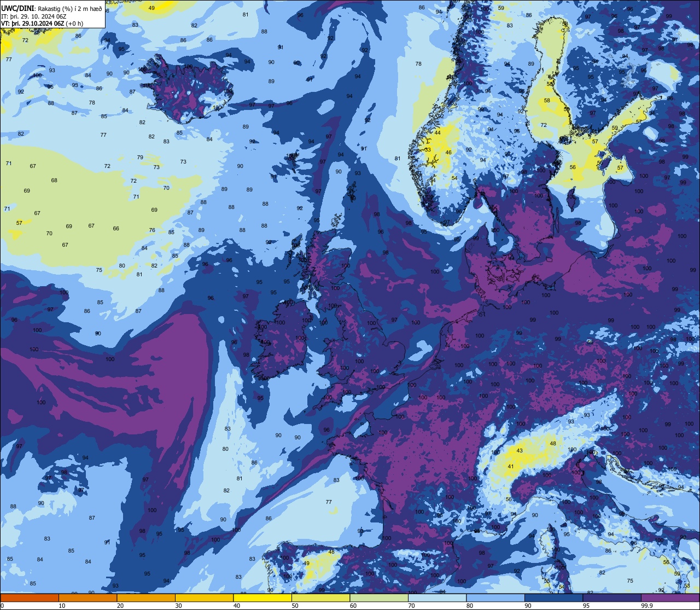
Task: Select the 50–60 yellow-green legend swatch
Action: click(x=320, y=597)
